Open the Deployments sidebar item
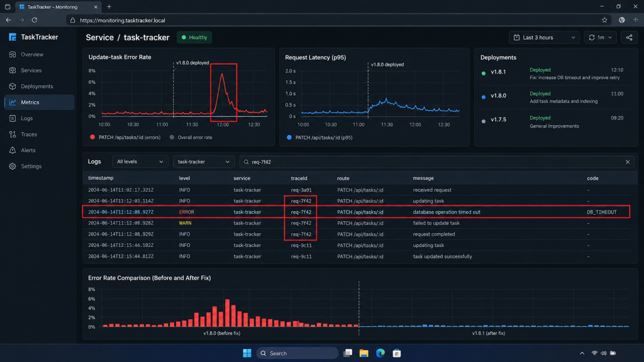Viewport: 644px width, 362px height. point(36,86)
